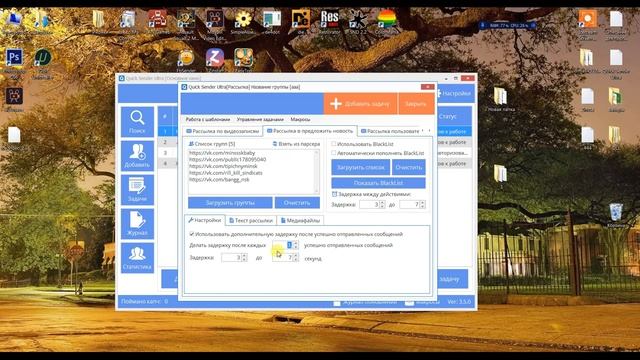This screenshot has height=360, width=640.
Task: Select https://vk.com/public178095040 in groups list
Action: 227,160
